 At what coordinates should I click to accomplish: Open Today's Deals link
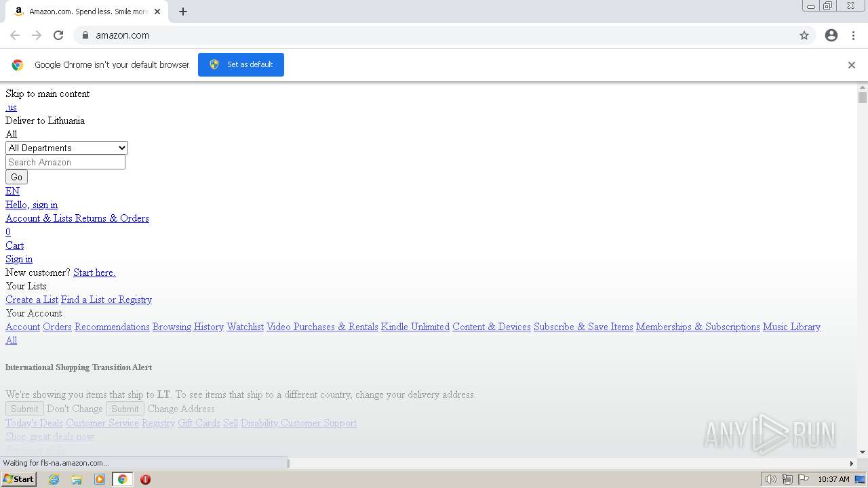(34, 423)
